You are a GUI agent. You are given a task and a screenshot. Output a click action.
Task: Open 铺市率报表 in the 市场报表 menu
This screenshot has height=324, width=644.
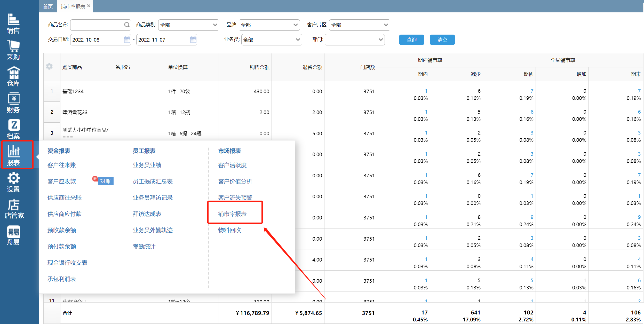click(x=232, y=214)
